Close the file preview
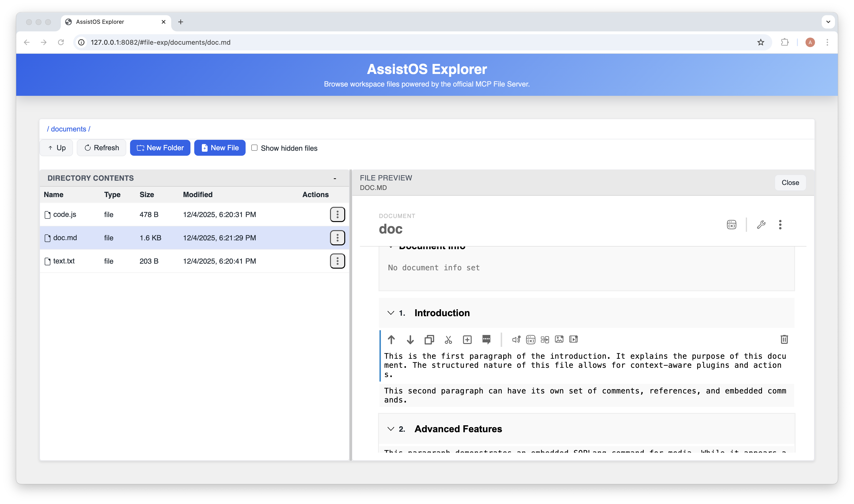854x504 pixels. 790,183
